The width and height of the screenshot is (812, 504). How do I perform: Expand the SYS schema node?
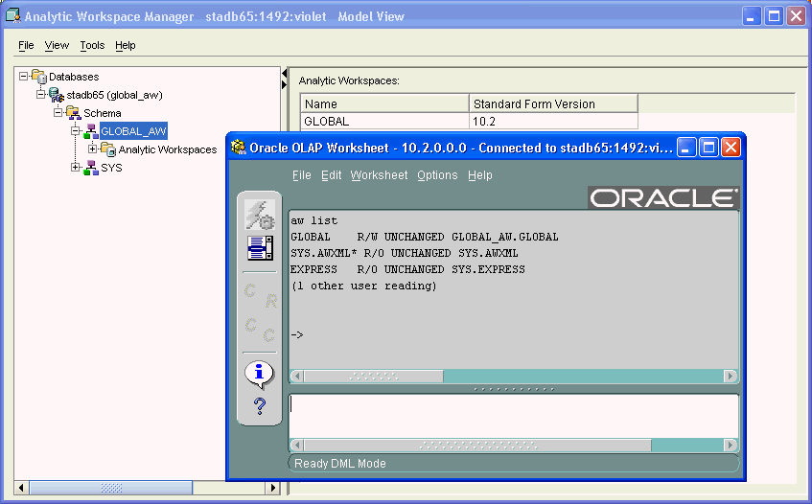(x=75, y=167)
